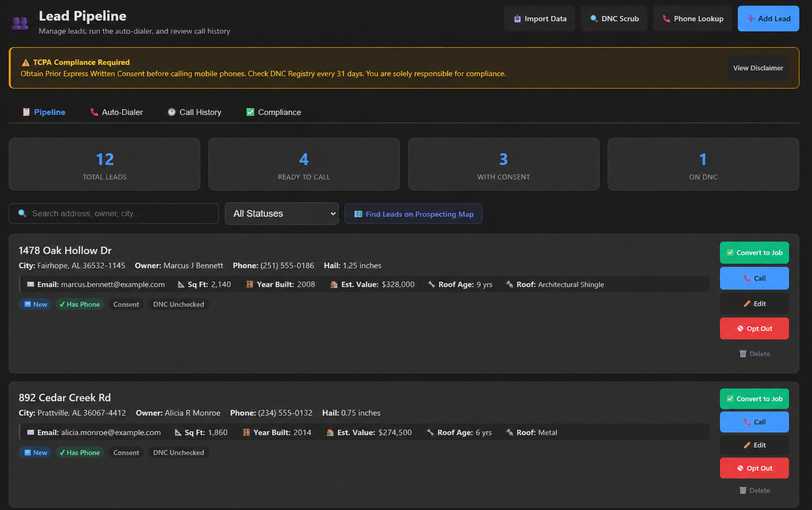812x510 pixels.
Task: Click the Sq Ft ruler icon for 2,140
Action: tap(181, 284)
